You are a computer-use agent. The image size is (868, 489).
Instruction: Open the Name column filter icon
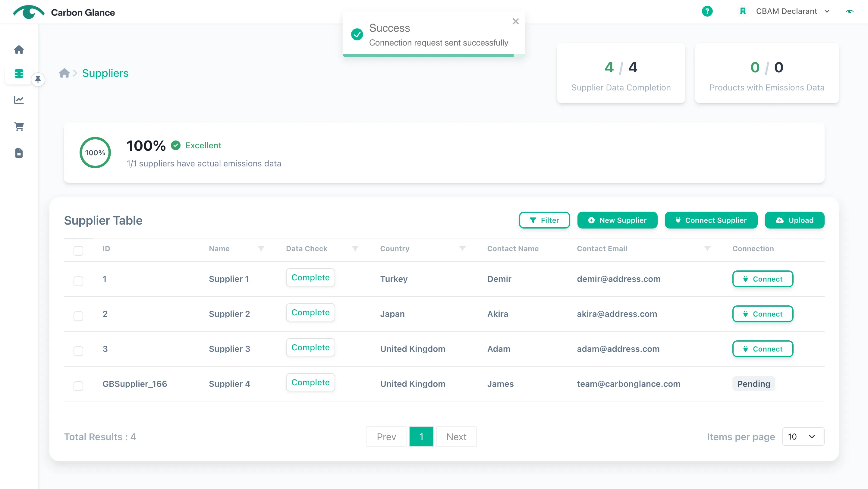pyautogui.click(x=261, y=248)
